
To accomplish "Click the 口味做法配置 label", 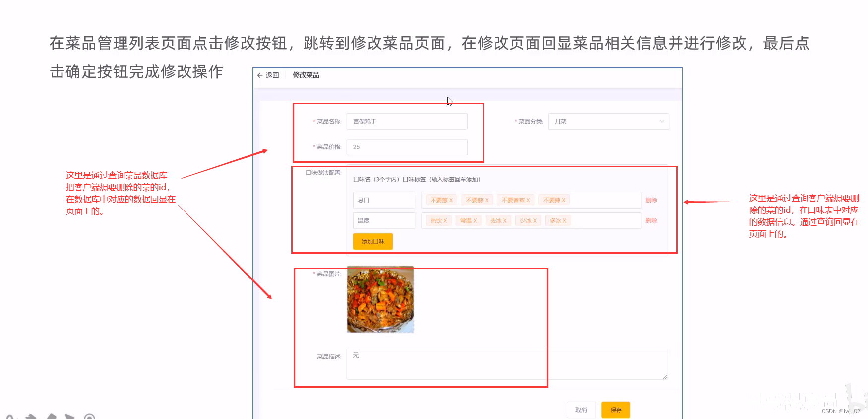I will click(x=323, y=173).
